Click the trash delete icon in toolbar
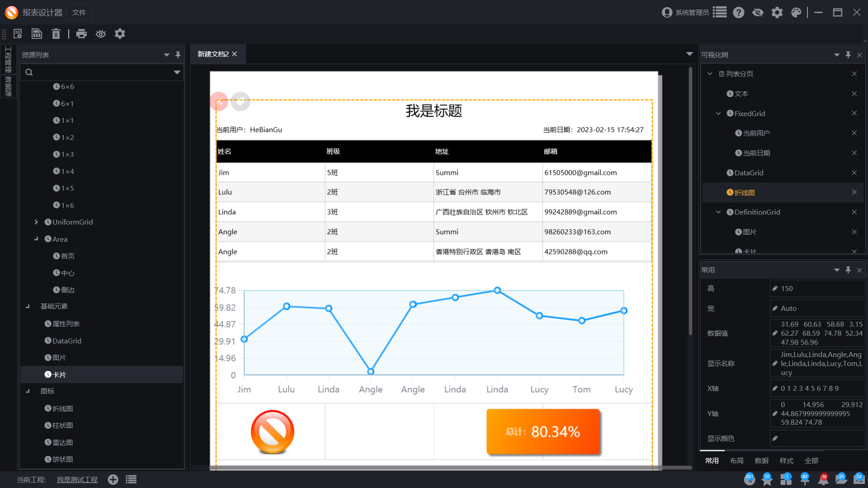This screenshot has width=868, height=488. pyautogui.click(x=56, y=34)
